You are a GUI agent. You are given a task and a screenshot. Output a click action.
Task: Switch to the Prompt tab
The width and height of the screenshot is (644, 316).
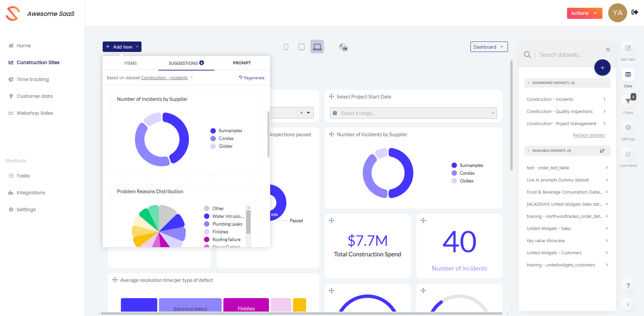click(x=242, y=63)
